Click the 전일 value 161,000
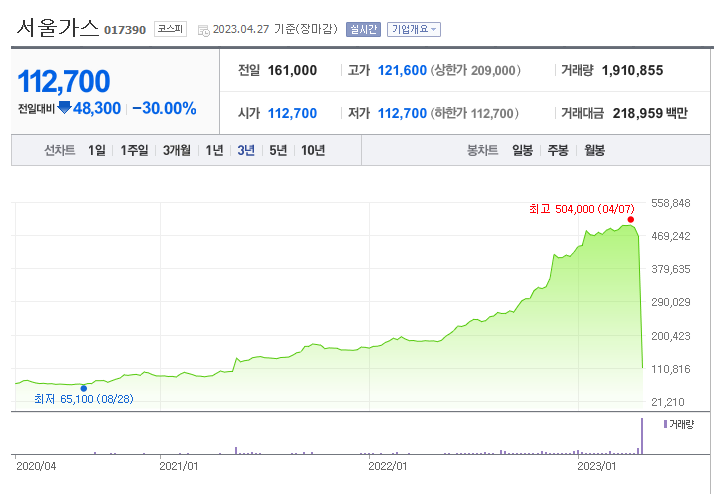The image size is (714, 494). (292, 71)
